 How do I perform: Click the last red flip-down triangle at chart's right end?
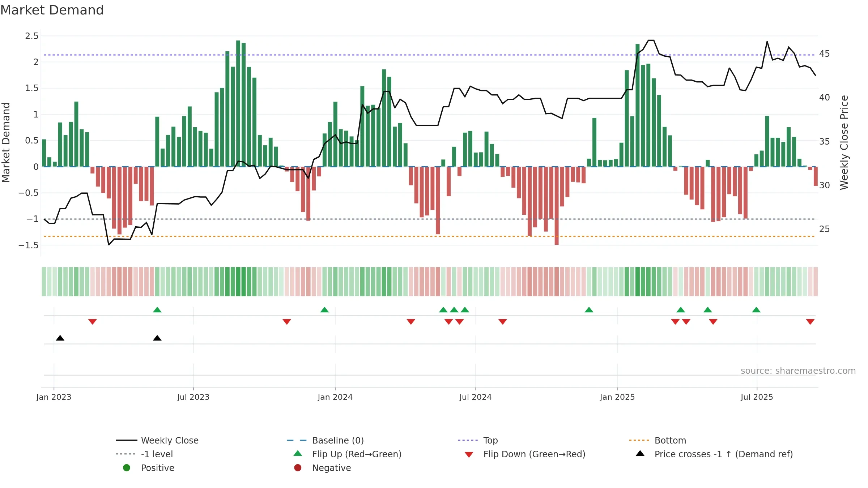click(x=810, y=322)
